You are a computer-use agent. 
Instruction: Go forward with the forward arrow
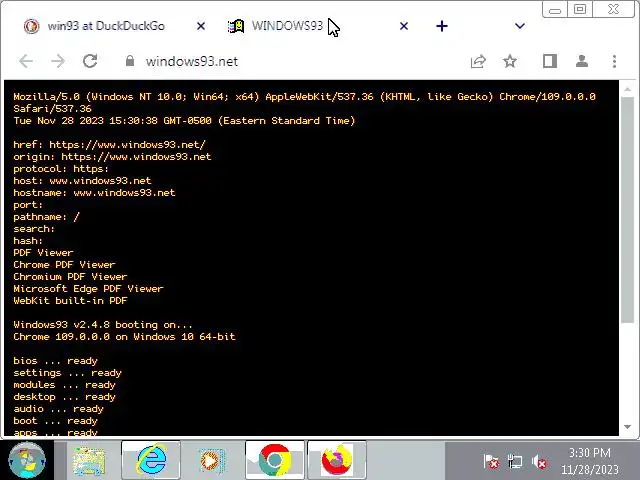click(58, 61)
